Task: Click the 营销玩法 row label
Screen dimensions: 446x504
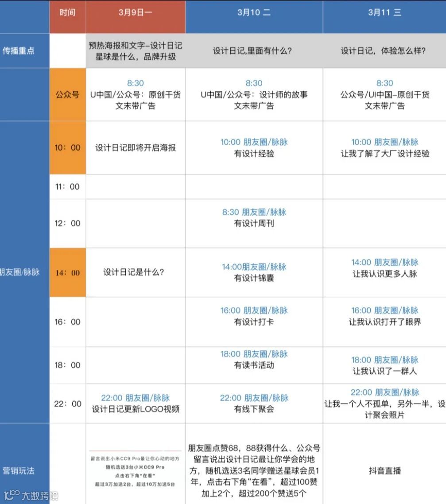Action: [25, 464]
